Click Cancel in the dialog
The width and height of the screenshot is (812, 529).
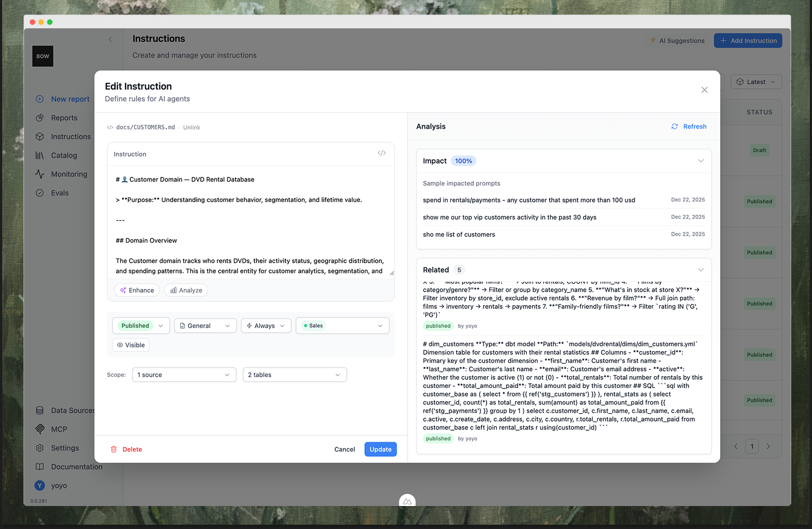(345, 449)
